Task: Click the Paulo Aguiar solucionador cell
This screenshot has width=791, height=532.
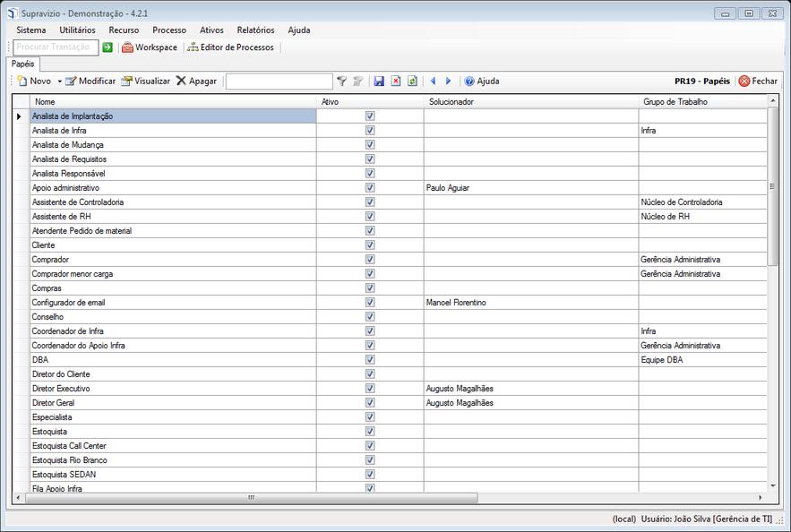Action: tap(530, 187)
